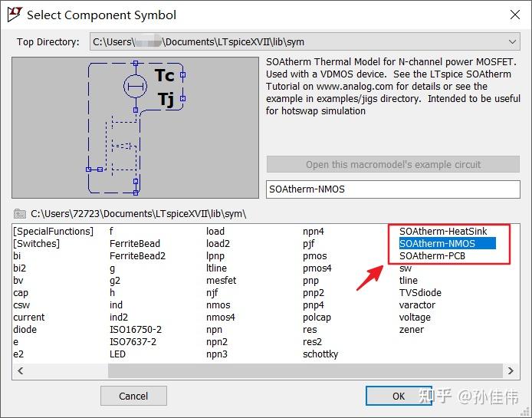Viewport: 532px width, 418px height.
Task: Select the 'pmos' component
Action: click(314, 256)
